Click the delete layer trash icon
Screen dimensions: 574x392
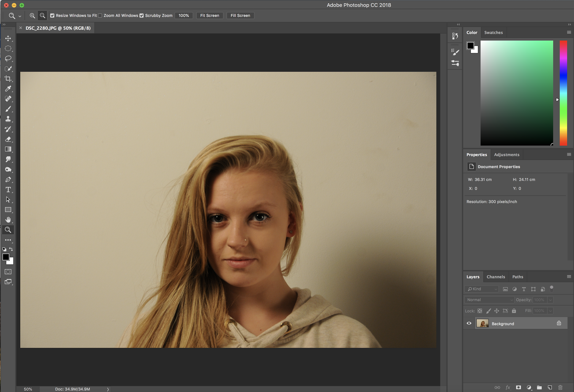560,387
